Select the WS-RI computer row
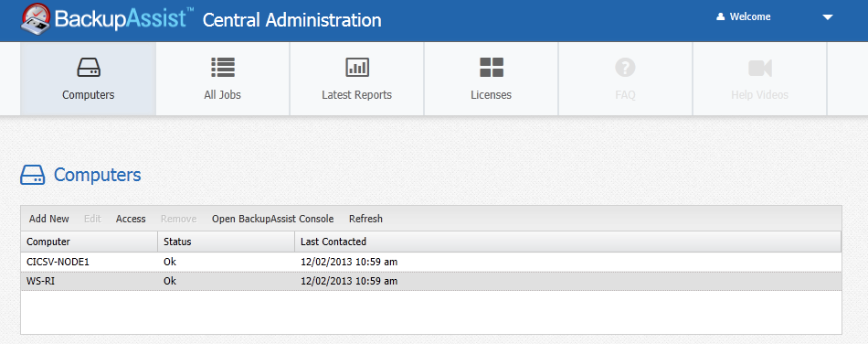Viewport: 868px width, 344px height. tap(431, 282)
